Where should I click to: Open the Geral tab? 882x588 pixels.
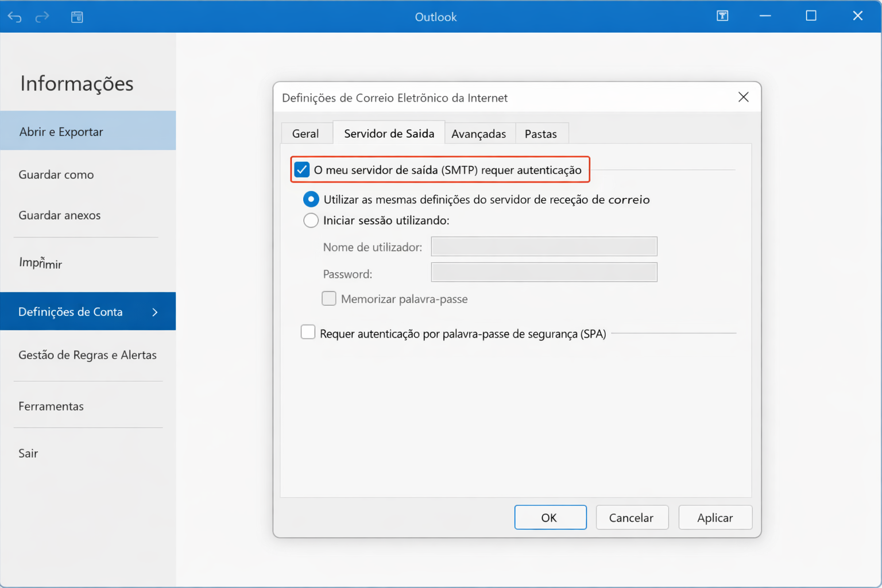pyautogui.click(x=305, y=134)
